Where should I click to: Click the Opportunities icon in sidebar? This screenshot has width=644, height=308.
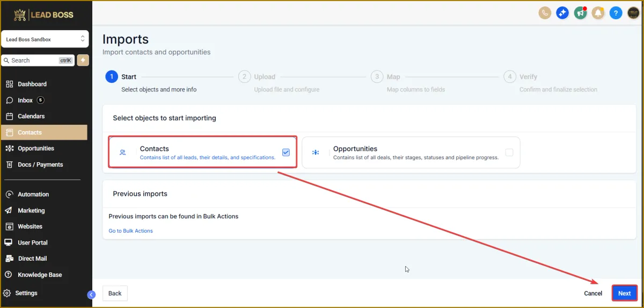[10, 148]
